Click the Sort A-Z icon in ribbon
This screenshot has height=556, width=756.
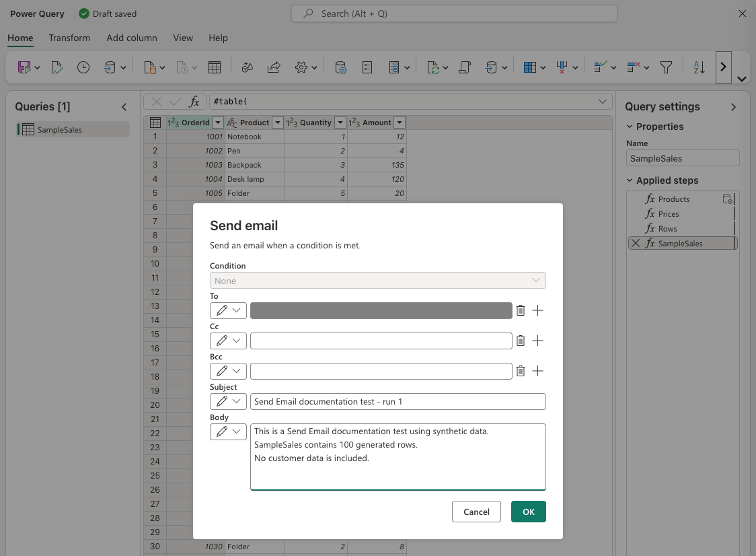tap(699, 67)
